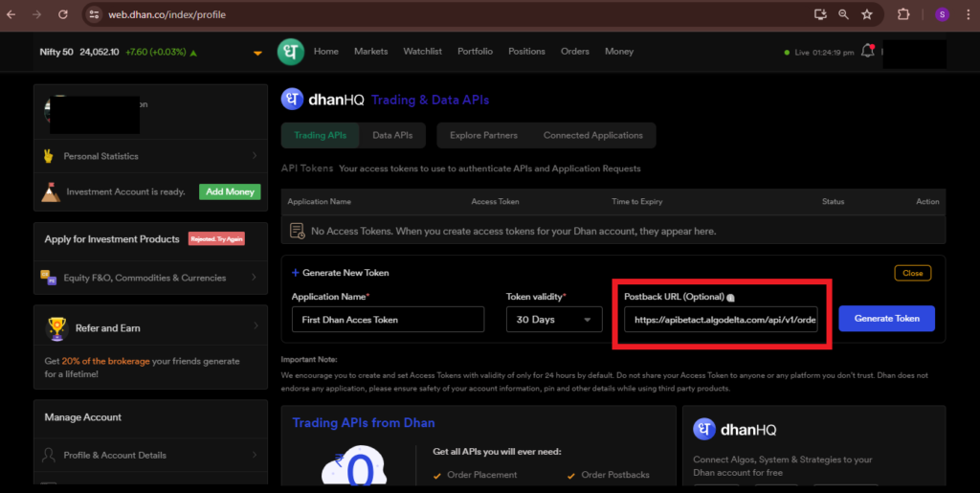The height and width of the screenshot is (493, 980).
Task: Open the Home menu item
Action: click(x=325, y=52)
